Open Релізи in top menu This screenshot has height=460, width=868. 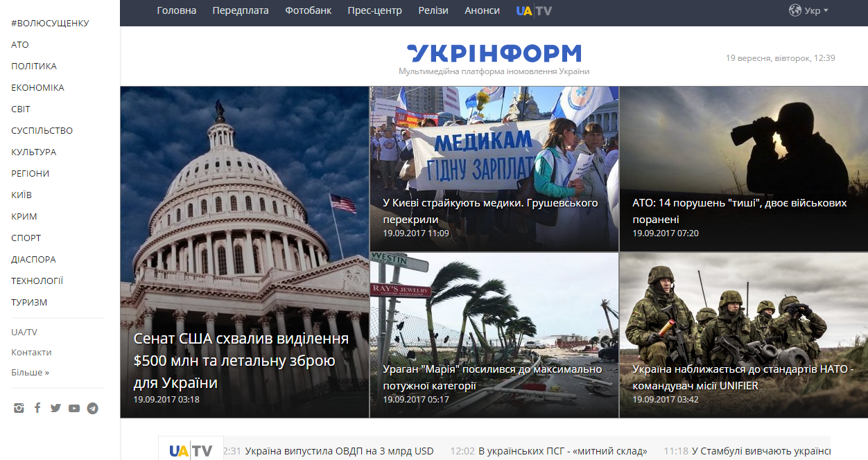click(x=433, y=10)
